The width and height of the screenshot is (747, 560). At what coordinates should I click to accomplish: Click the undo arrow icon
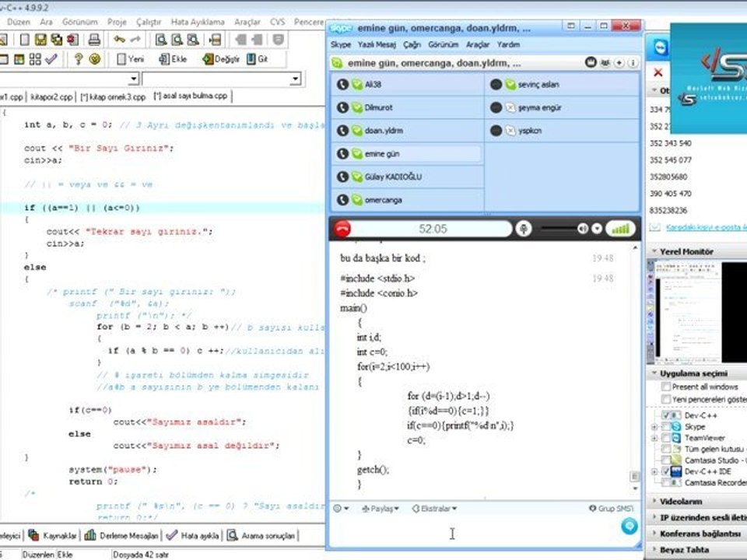click(x=119, y=40)
